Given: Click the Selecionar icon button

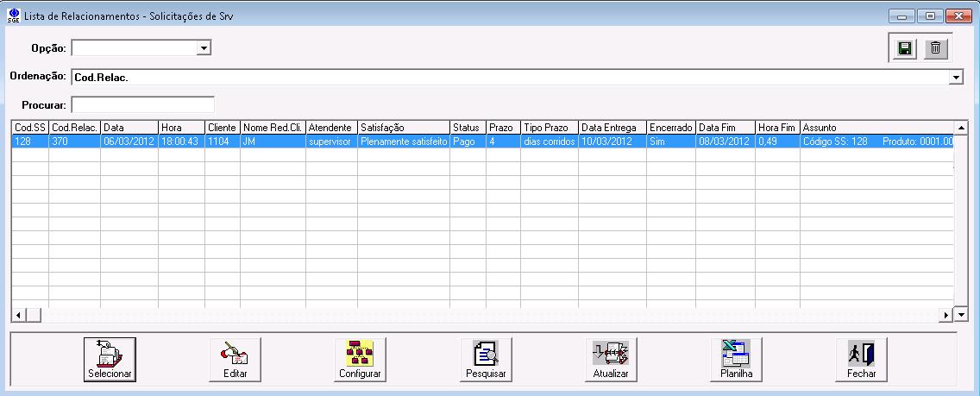Looking at the screenshot, I should 110,359.
